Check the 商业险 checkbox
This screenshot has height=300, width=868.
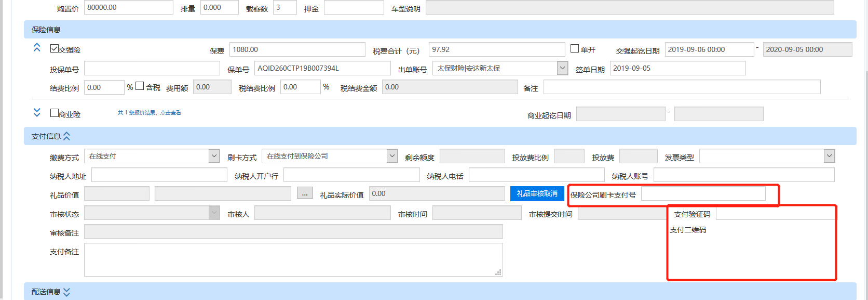tap(54, 113)
